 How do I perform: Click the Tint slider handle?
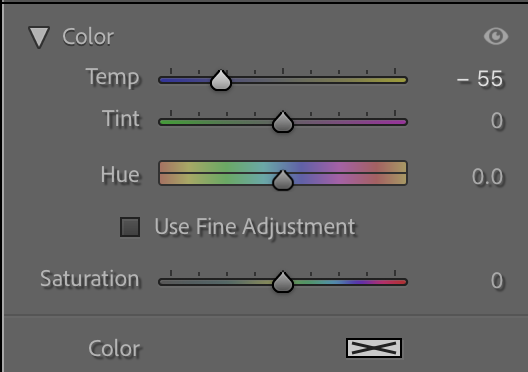pyautogui.click(x=283, y=122)
